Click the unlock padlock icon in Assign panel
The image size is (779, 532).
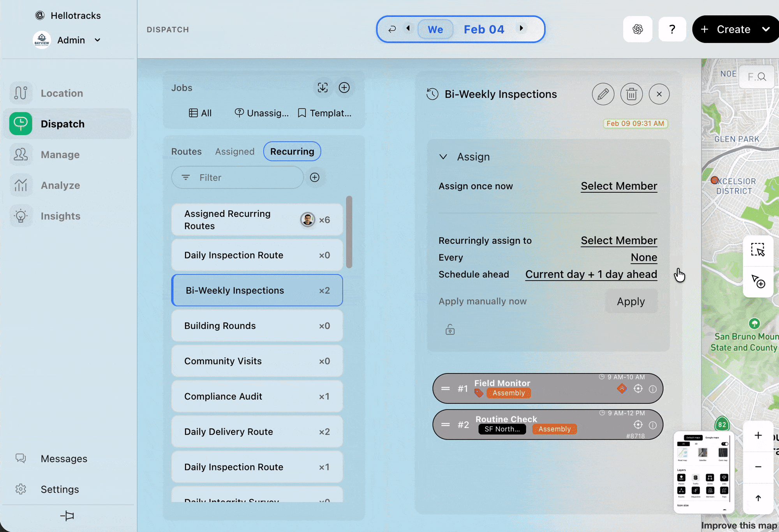pyautogui.click(x=450, y=330)
